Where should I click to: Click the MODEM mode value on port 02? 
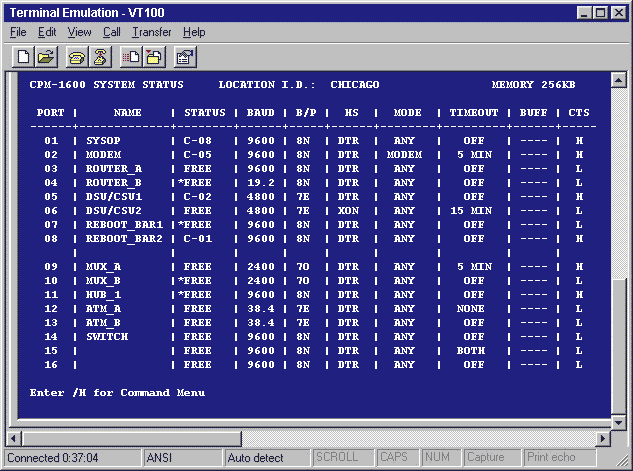[404, 155]
